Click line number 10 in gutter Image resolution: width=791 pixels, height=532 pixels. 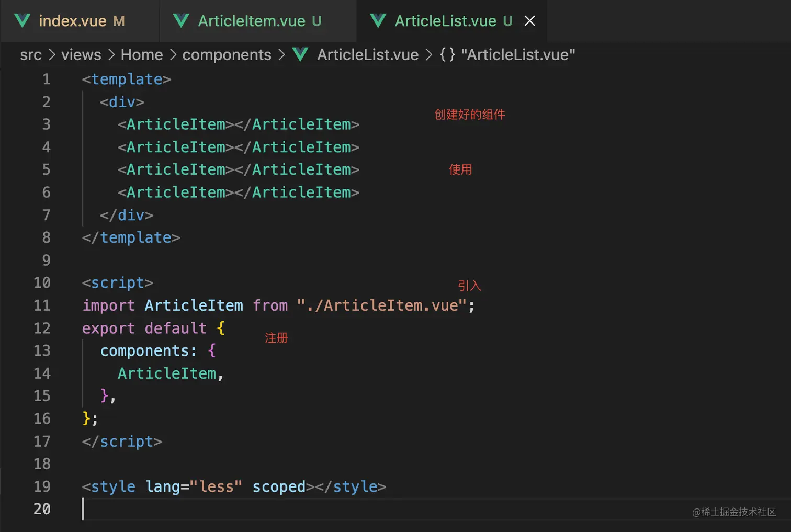pos(42,283)
